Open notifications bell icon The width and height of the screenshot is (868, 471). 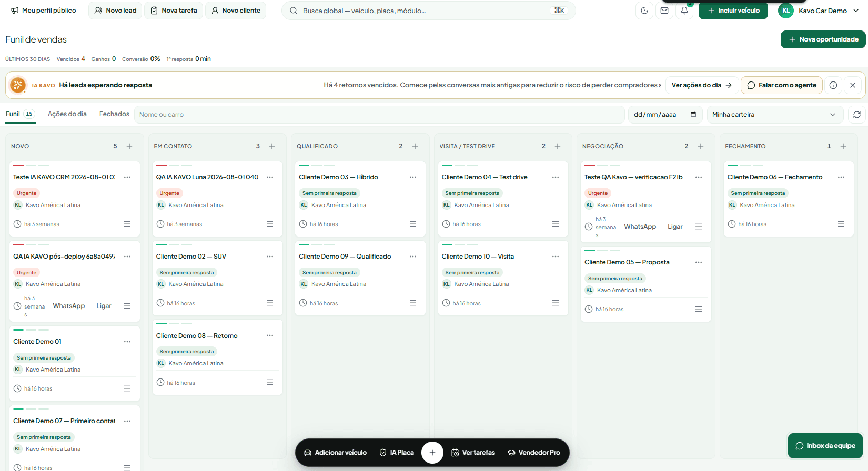click(684, 11)
